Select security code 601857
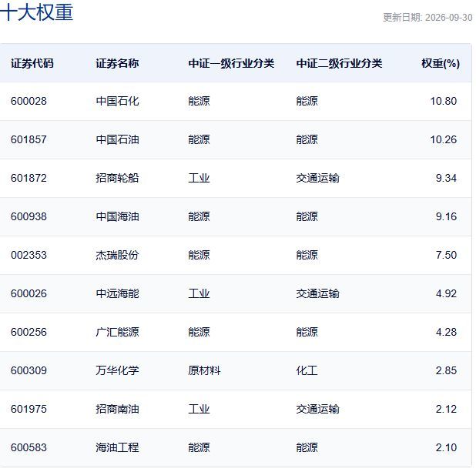The width and height of the screenshot is (476, 472). pos(28,139)
